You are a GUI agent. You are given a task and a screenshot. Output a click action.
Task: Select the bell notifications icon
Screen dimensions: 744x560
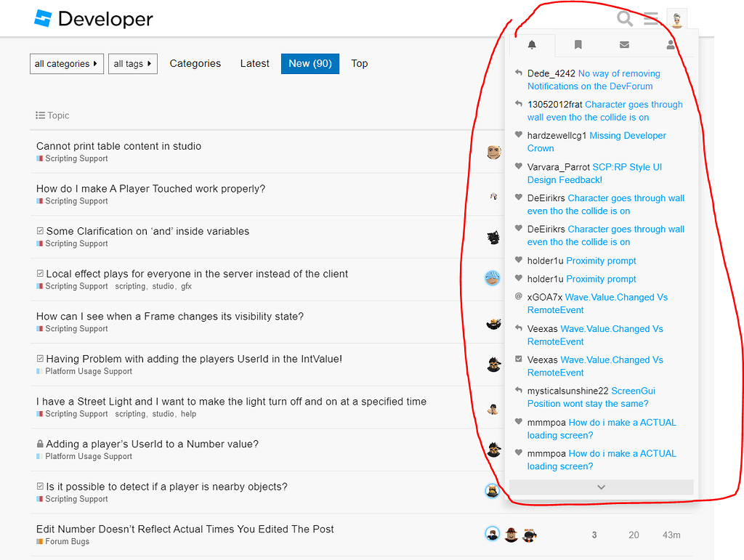click(x=532, y=44)
